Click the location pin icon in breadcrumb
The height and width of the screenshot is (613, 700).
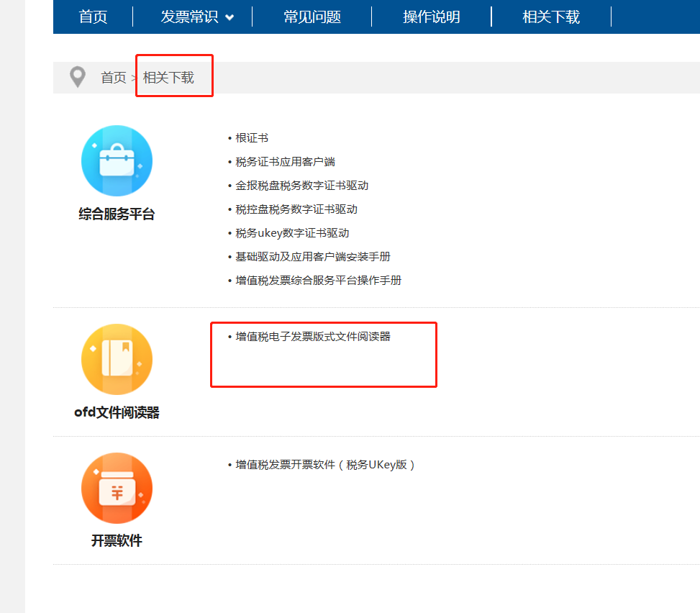tap(77, 77)
